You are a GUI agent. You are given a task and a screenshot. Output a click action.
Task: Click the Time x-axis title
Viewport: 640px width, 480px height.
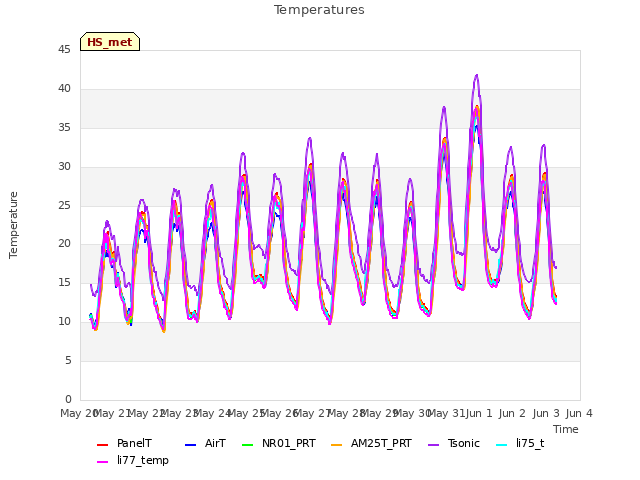[566, 429]
